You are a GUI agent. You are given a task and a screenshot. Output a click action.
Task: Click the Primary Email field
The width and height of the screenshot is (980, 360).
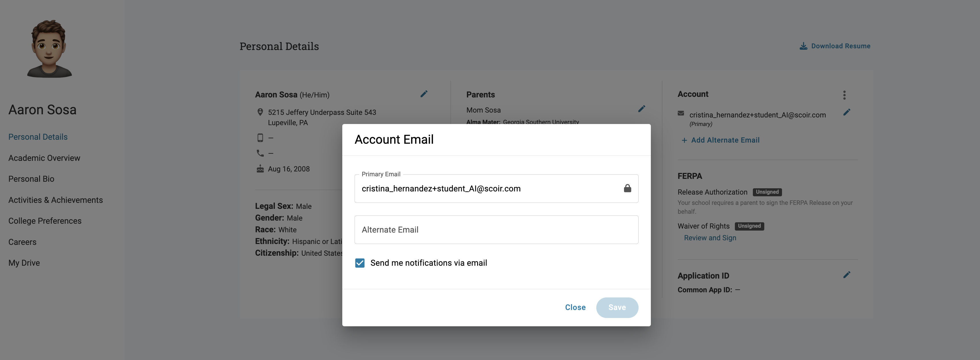[x=496, y=189]
